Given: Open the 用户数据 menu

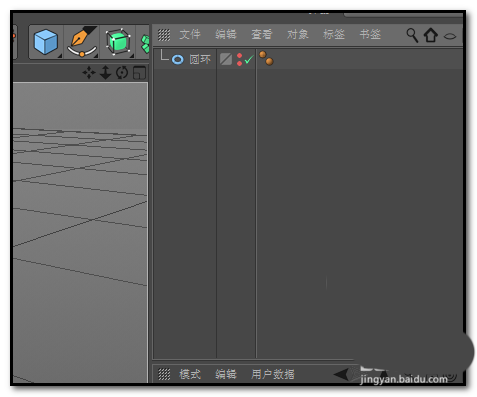Looking at the screenshot, I should (273, 374).
